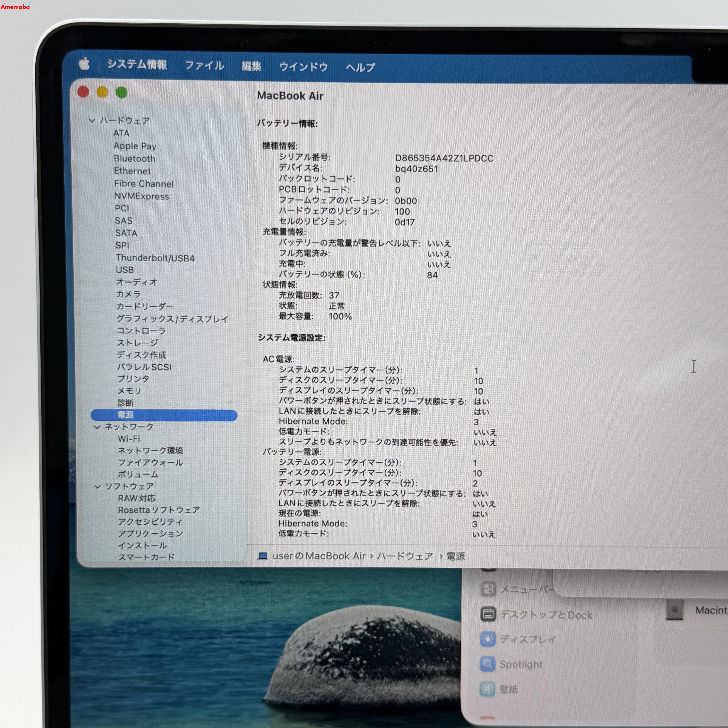
Task: Select オーディオ in the sidebar
Action: point(136,282)
